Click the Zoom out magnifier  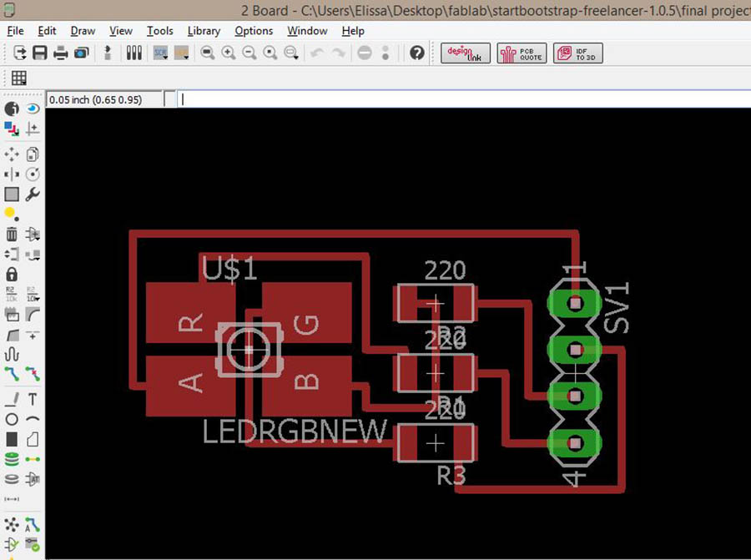tap(249, 53)
